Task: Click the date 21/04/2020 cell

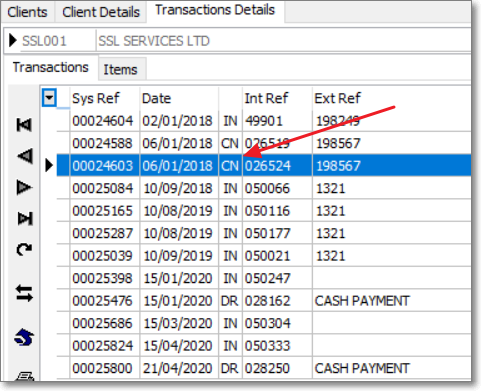Action: tap(179, 368)
